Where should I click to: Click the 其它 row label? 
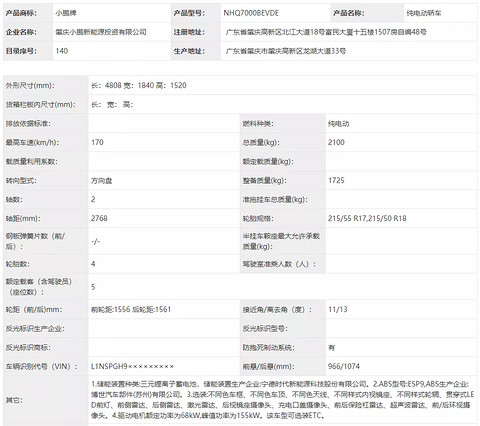click(14, 400)
